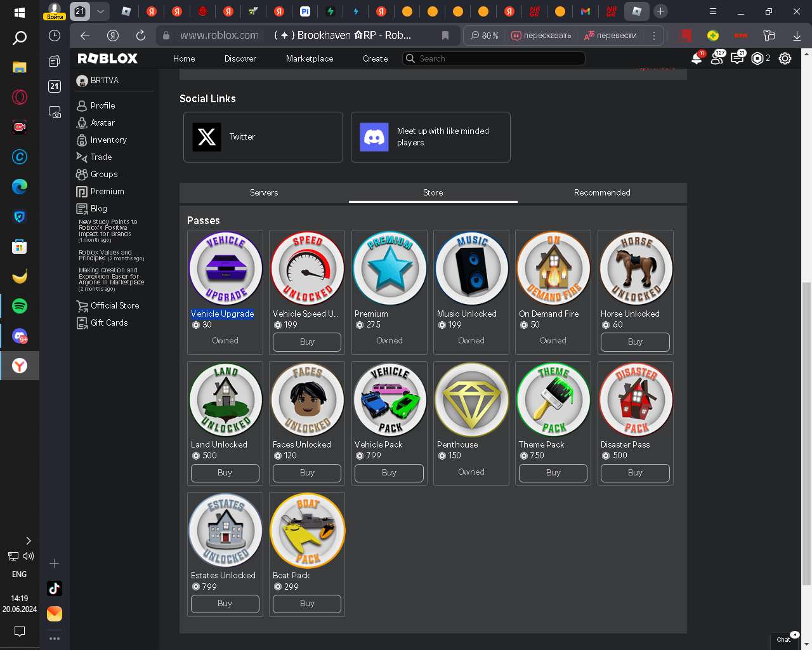Viewport: 812px width, 650px height.
Task: Open the Vehicle Pack pass image
Action: click(x=390, y=400)
